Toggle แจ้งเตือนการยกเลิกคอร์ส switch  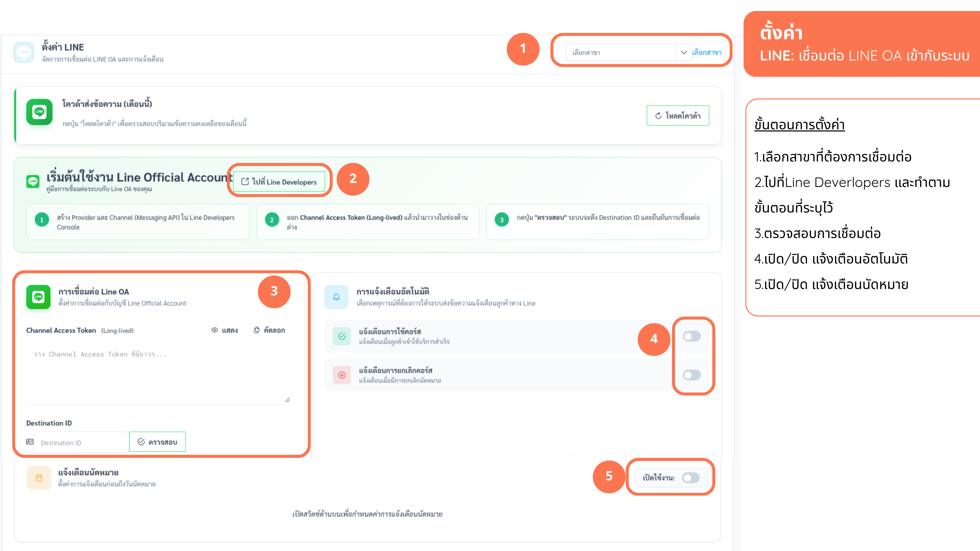691,375
